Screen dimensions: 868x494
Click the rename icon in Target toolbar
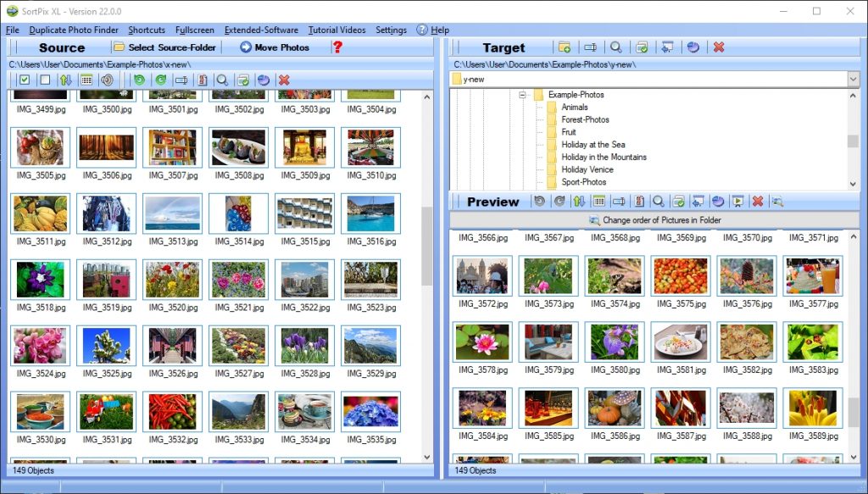[x=590, y=47]
